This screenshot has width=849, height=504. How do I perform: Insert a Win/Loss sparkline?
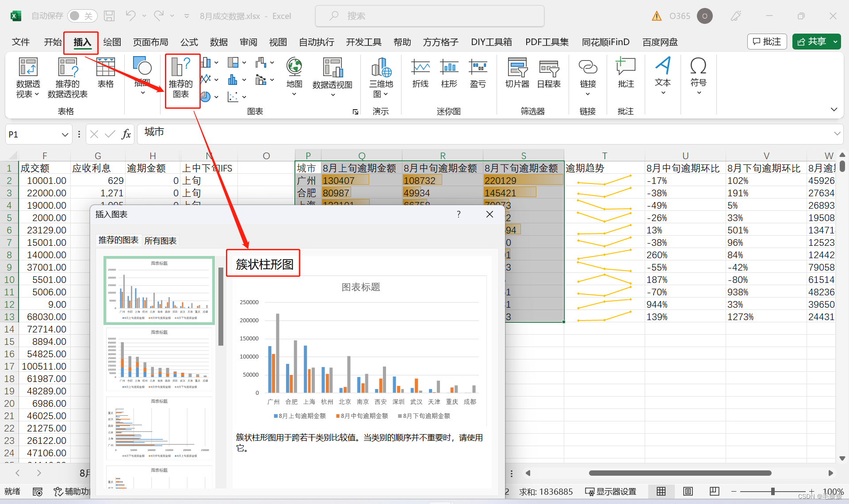(x=478, y=73)
